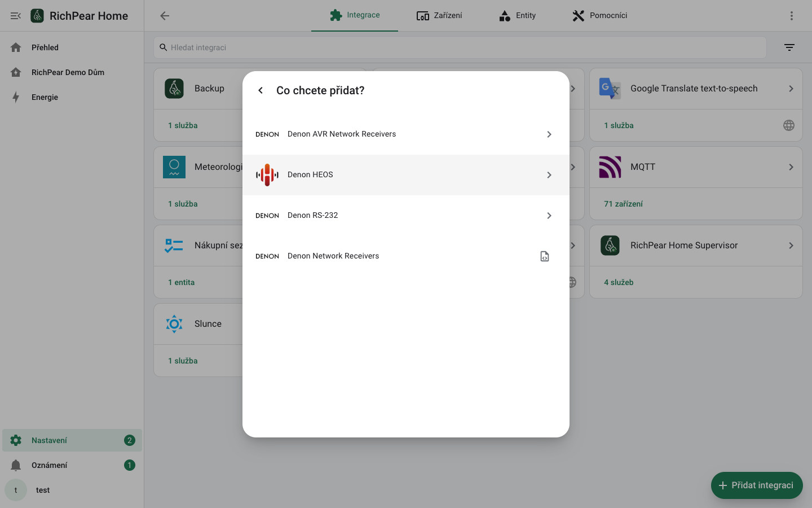Switch to the Integrace tab
812x508 pixels.
tap(355, 15)
